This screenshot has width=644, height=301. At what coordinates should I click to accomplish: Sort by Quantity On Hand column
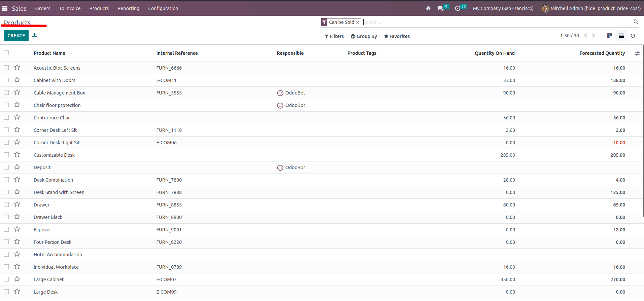pos(495,53)
